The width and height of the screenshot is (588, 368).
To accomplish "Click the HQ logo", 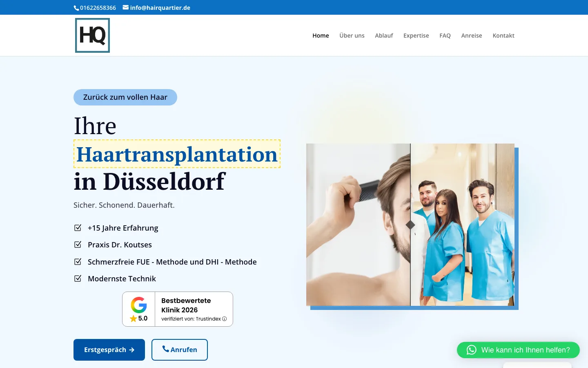I will 92,35.
